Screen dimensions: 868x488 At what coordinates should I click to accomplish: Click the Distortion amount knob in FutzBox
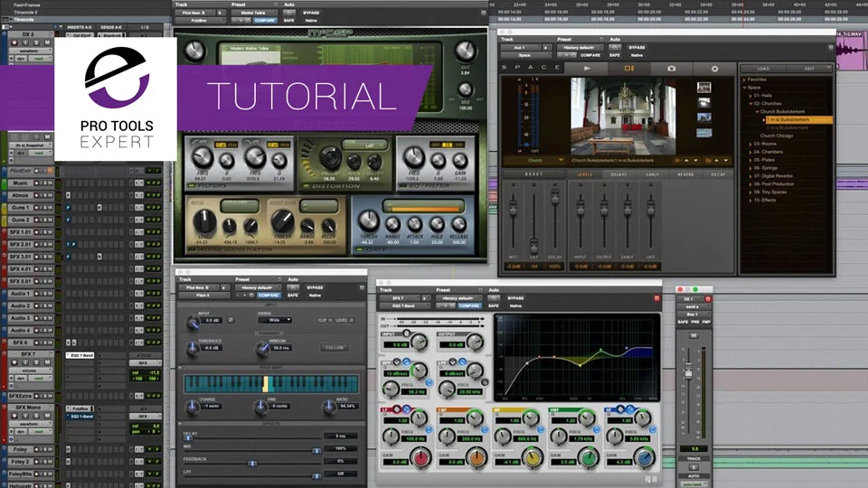tap(331, 157)
